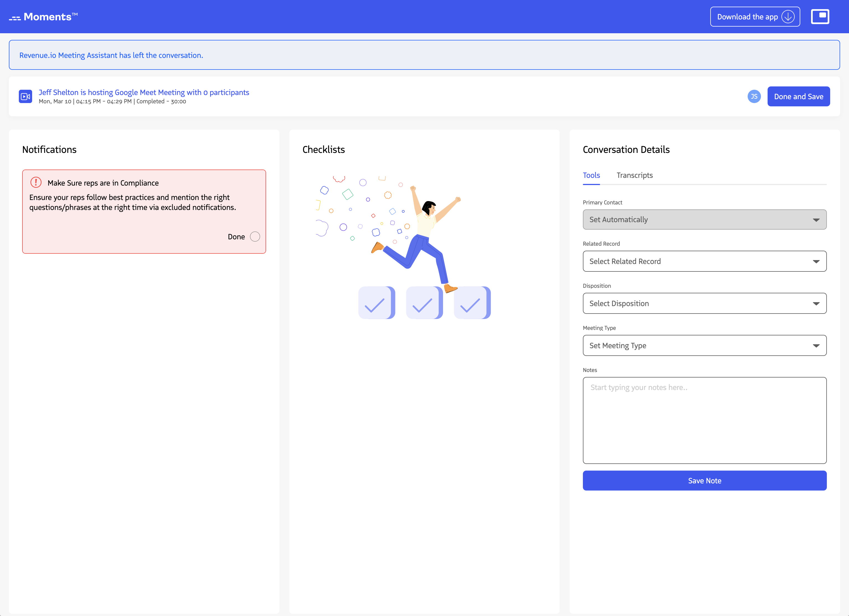849x616 pixels.
Task: Click the picture-in-picture window icon
Action: tap(820, 16)
